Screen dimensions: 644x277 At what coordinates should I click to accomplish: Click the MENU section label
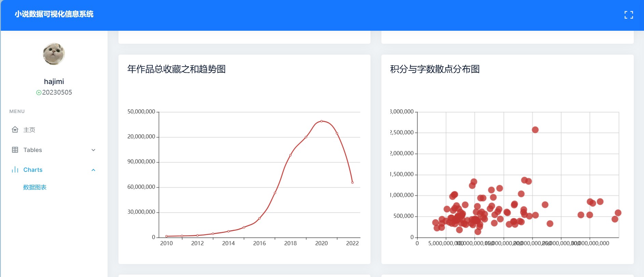(17, 111)
